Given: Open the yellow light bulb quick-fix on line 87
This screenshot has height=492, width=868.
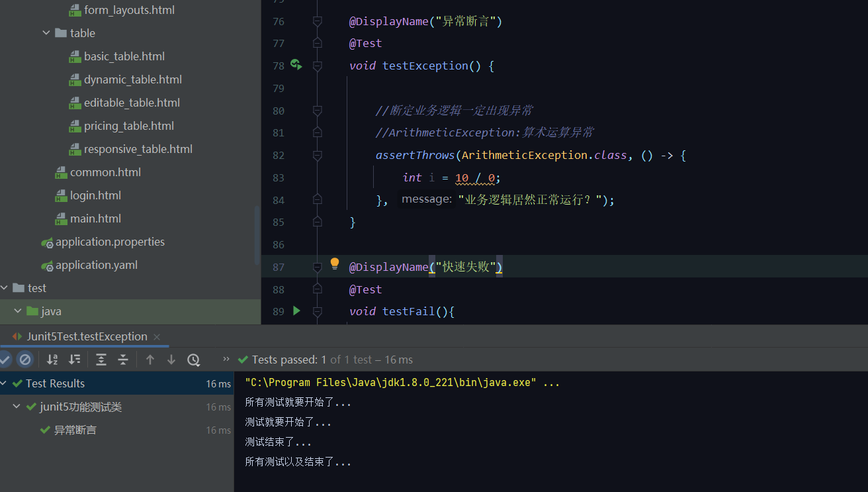Looking at the screenshot, I should [335, 264].
